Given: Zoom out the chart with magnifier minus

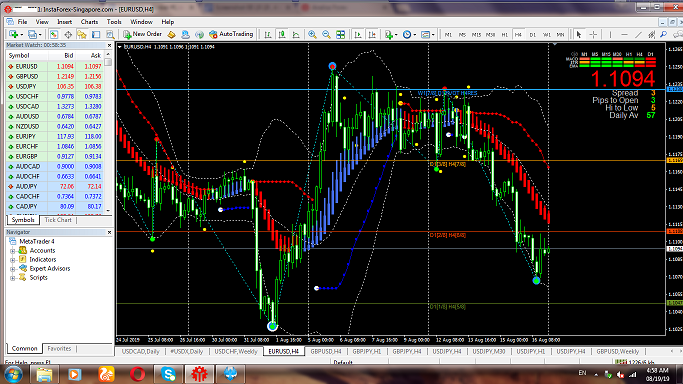Looking at the screenshot, I should 326,34.
